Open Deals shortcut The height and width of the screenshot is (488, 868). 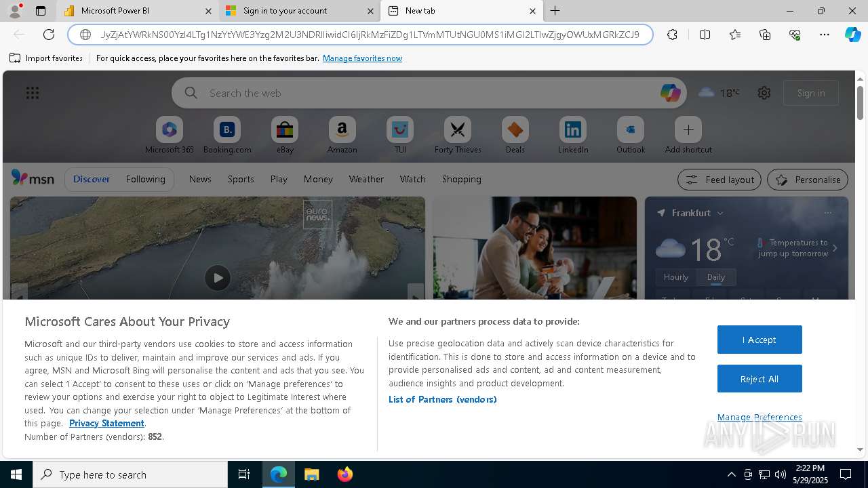click(515, 136)
